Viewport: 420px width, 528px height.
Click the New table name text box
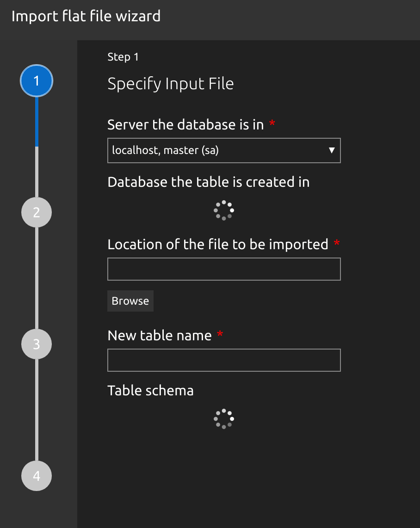[x=224, y=360]
